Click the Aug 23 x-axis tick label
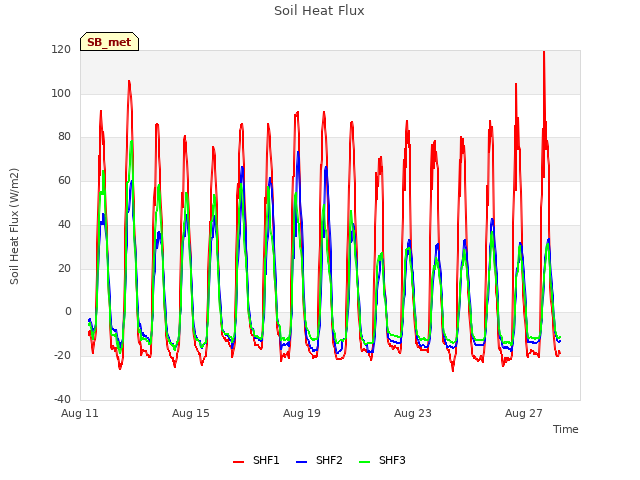The image size is (640, 480). click(x=413, y=413)
